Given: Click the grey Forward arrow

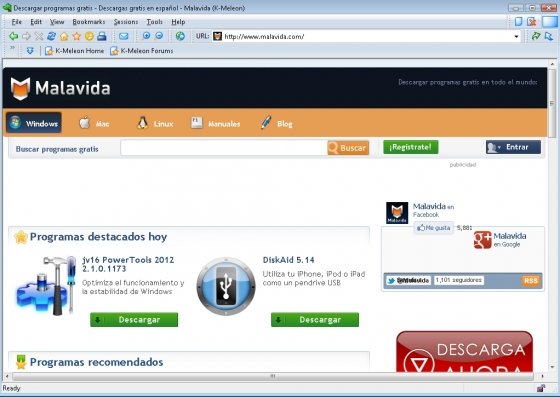Looking at the screenshot, I should (x=26, y=36).
